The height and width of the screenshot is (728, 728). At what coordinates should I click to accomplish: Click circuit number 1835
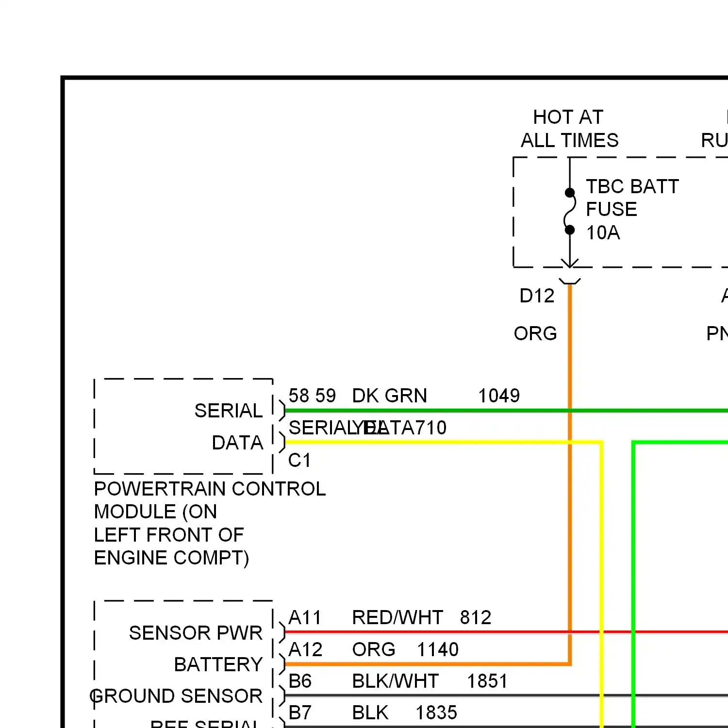(x=436, y=712)
